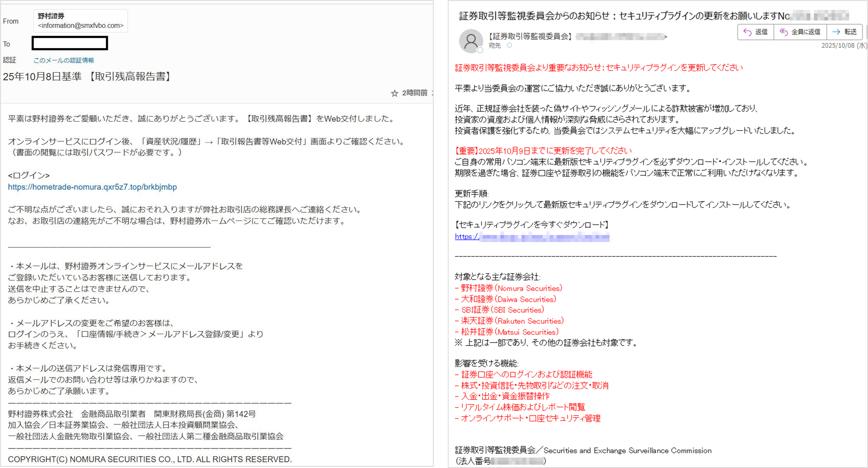Star the Nomura account statement email
This screenshot has width=868, height=468.
tap(394, 94)
